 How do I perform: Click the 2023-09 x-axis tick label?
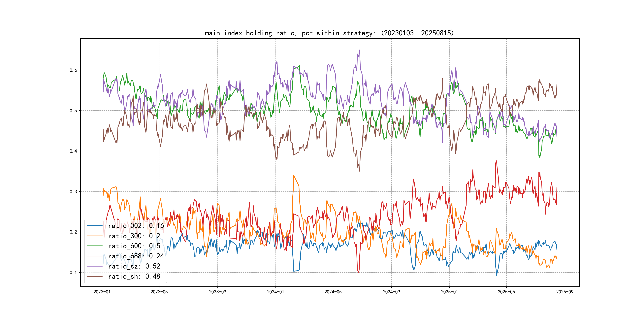point(217,292)
